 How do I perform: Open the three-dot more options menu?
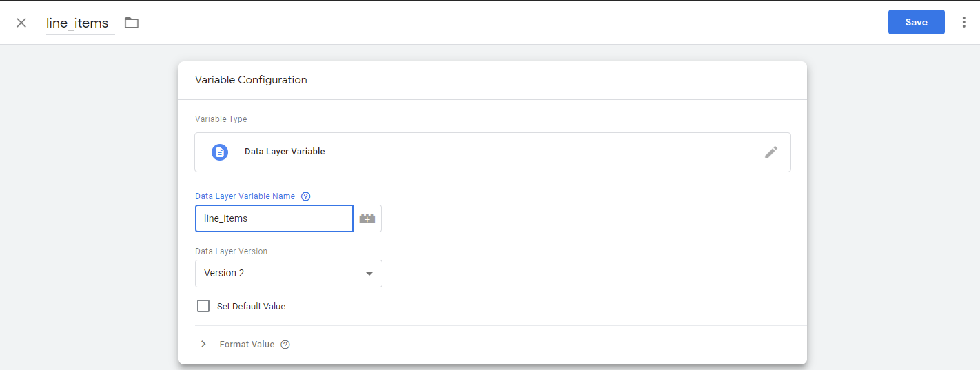click(x=963, y=22)
